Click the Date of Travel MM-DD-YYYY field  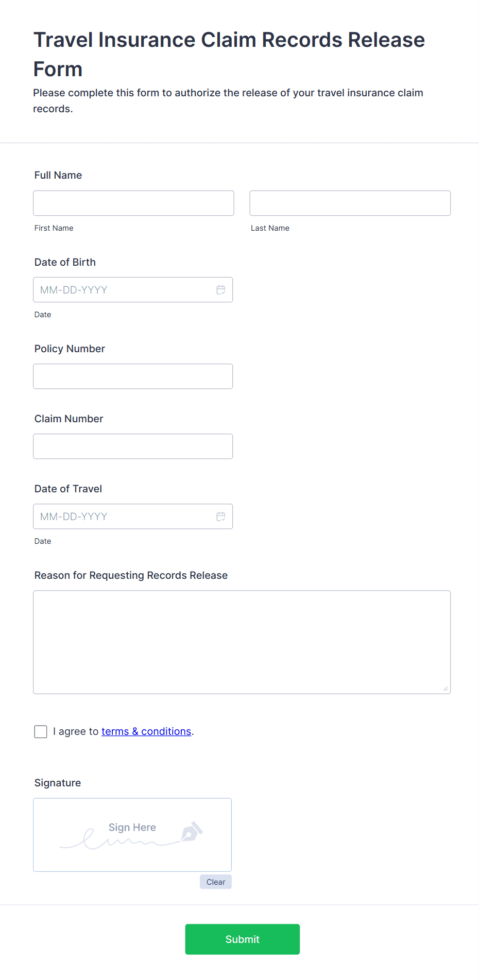[124, 517]
